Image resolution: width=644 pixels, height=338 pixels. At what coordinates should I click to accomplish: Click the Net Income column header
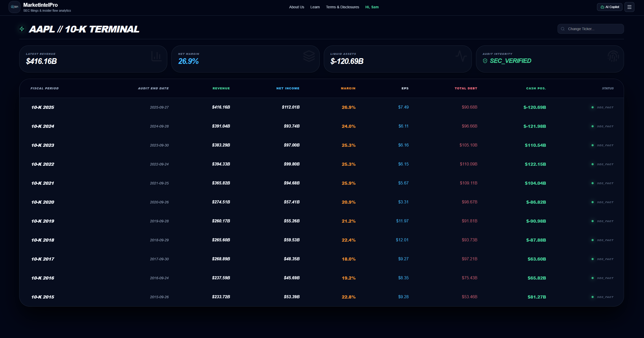click(288, 88)
